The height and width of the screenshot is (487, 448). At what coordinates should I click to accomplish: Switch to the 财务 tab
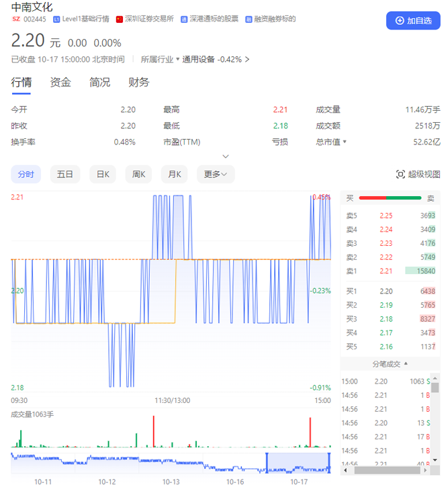click(139, 83)
